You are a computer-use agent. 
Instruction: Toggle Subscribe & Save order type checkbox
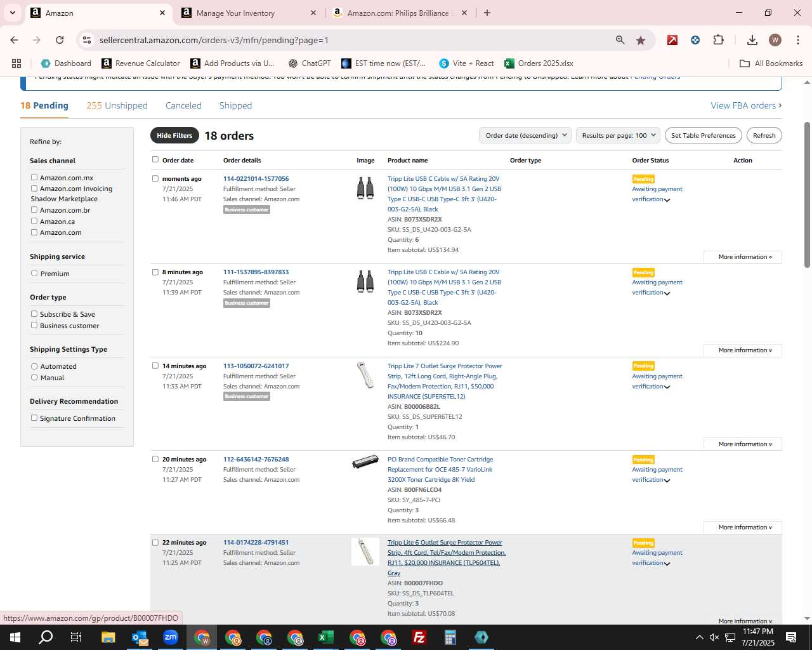(x=34, y=314)
